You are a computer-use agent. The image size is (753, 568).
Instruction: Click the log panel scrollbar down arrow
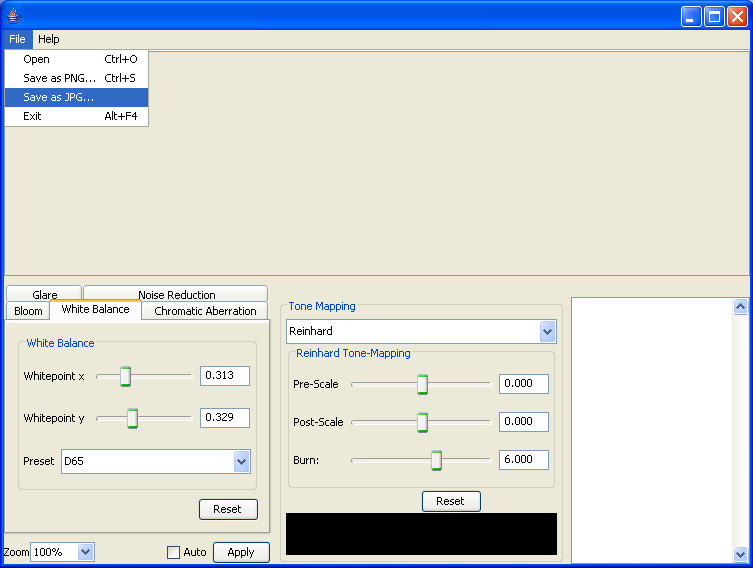click(x=740, y=554)
